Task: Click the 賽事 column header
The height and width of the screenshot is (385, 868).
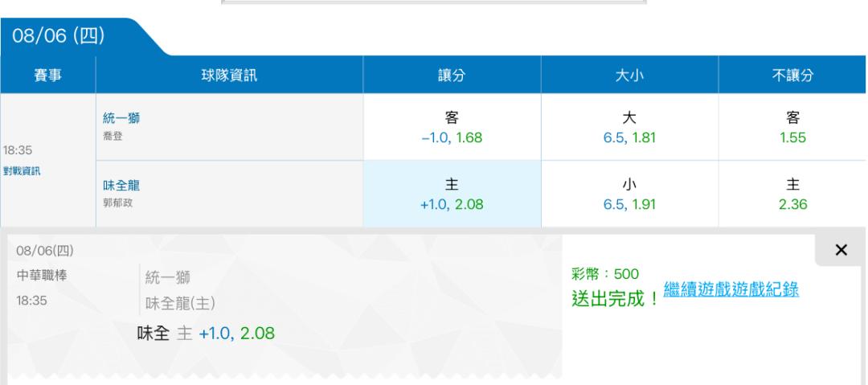Action: coord(47,75)
